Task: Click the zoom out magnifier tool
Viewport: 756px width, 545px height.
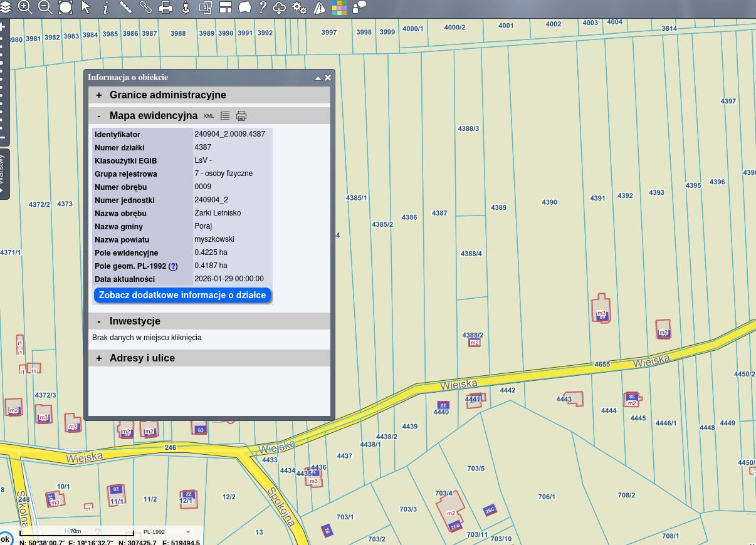Action: click(x=45, y=8)
